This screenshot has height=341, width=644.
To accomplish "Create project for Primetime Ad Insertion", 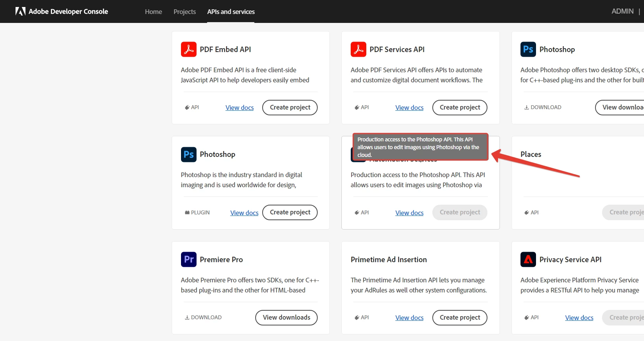I will tap(460, 317).
